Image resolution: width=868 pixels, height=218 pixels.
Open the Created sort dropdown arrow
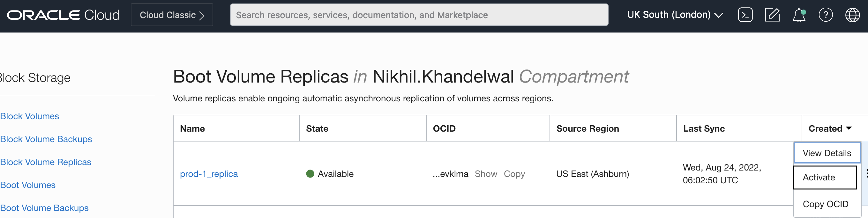coord(849,128)
